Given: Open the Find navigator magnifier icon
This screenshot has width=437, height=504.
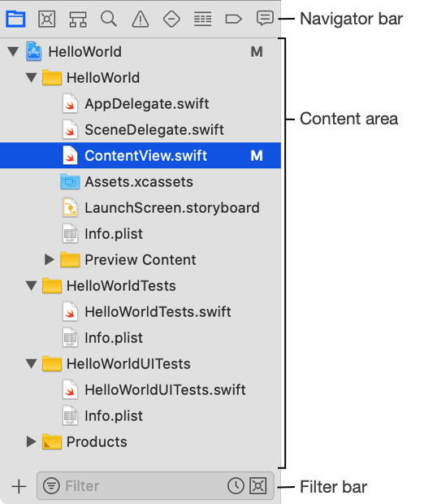Looking at the screenshot, I should (x=109, y=19).
